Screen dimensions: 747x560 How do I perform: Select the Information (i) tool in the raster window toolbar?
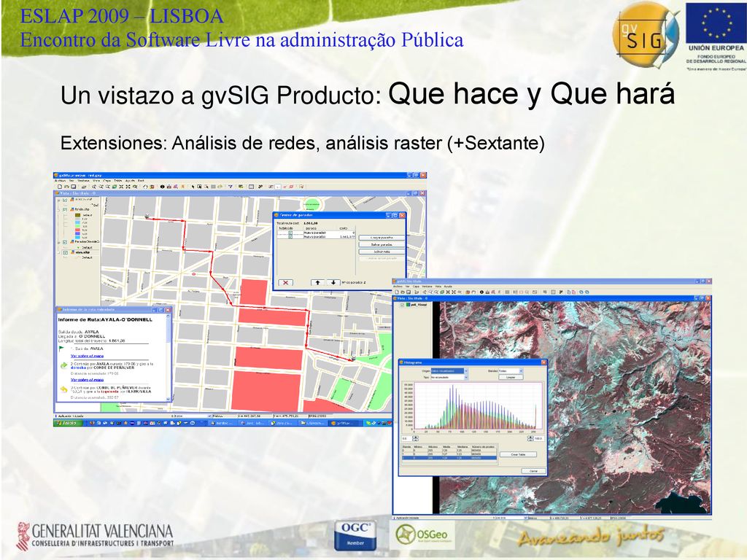(481, 292)
